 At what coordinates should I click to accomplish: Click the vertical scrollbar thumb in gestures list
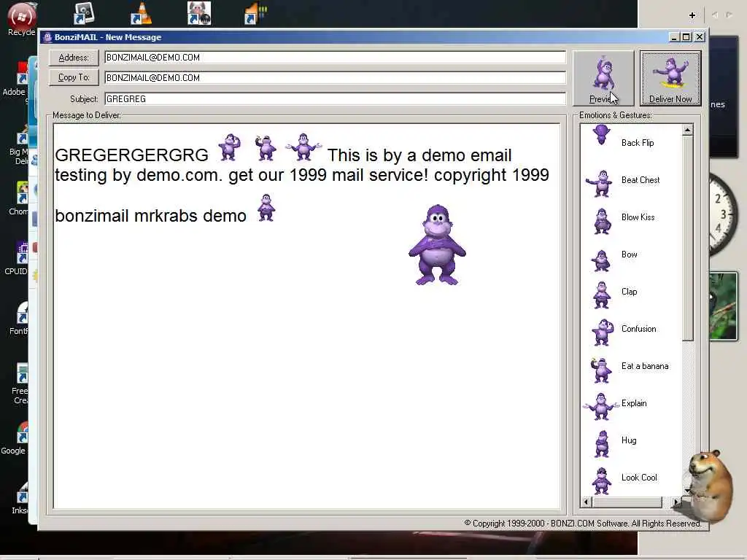pyautogui.click(x=687, y=238)
